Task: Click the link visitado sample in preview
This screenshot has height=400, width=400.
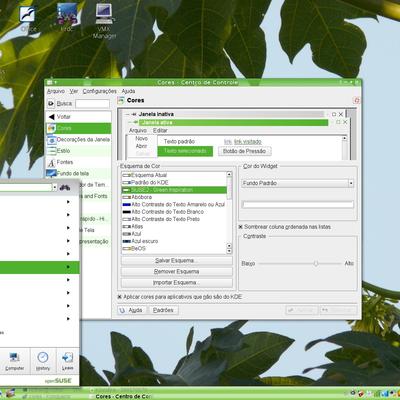Action: click(x=248, y=142)
